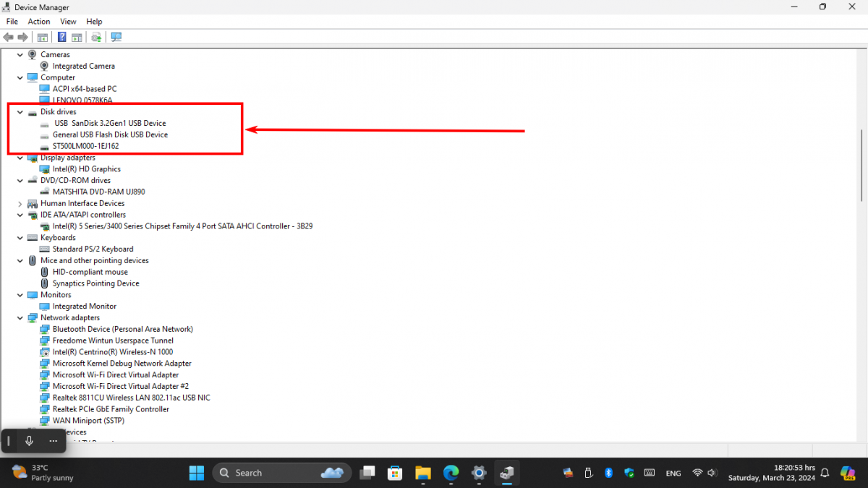Open the Action menu
Image resolution: width=868 pixels, height=488 pixels.
click(39, 22)
